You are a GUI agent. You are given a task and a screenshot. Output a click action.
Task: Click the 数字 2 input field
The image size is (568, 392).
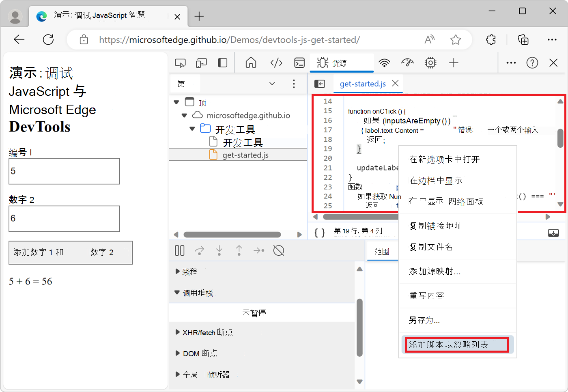point(64,219)
